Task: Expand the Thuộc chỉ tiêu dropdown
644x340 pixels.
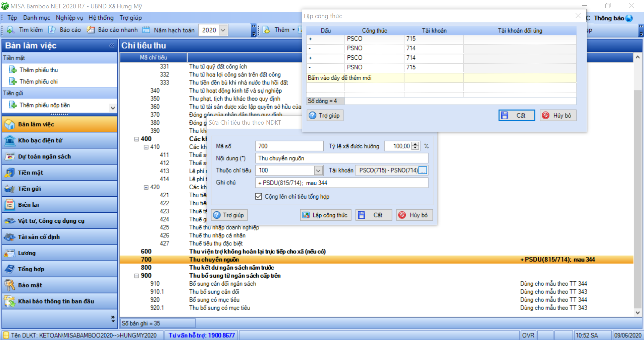Action: pos(318,171)
